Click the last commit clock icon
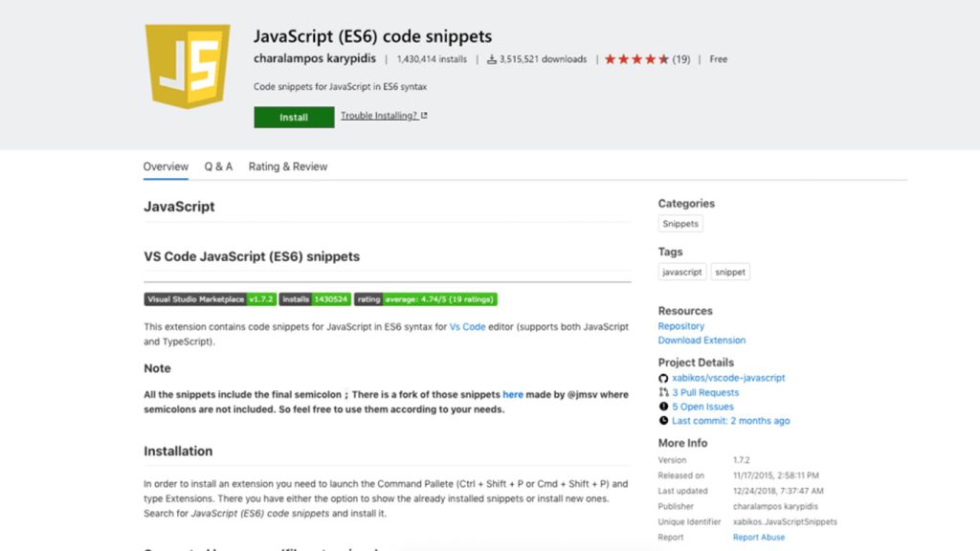This screenshot has height=551, width=980. click(663, 421)
